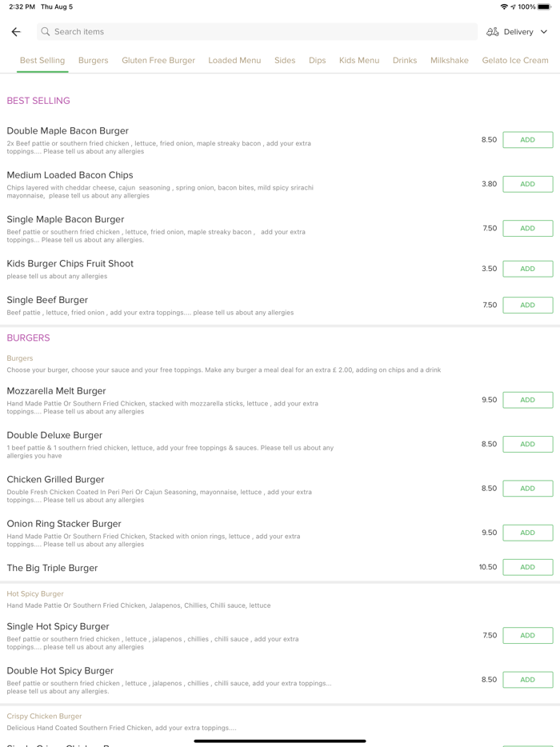Tap the delivery scooter icon

pyautogui.click(x=493, y=32)
